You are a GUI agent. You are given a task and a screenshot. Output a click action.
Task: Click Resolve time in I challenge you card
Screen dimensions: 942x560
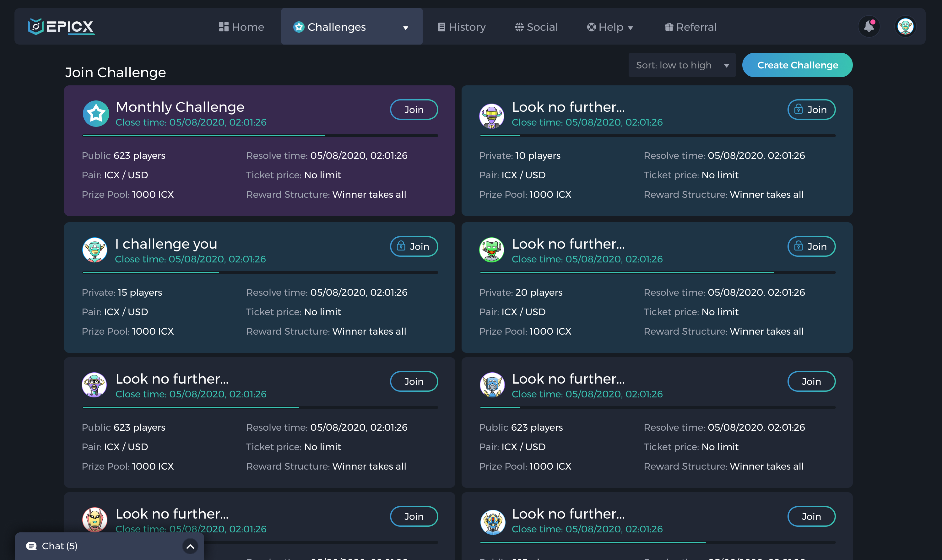pos(327,293)
